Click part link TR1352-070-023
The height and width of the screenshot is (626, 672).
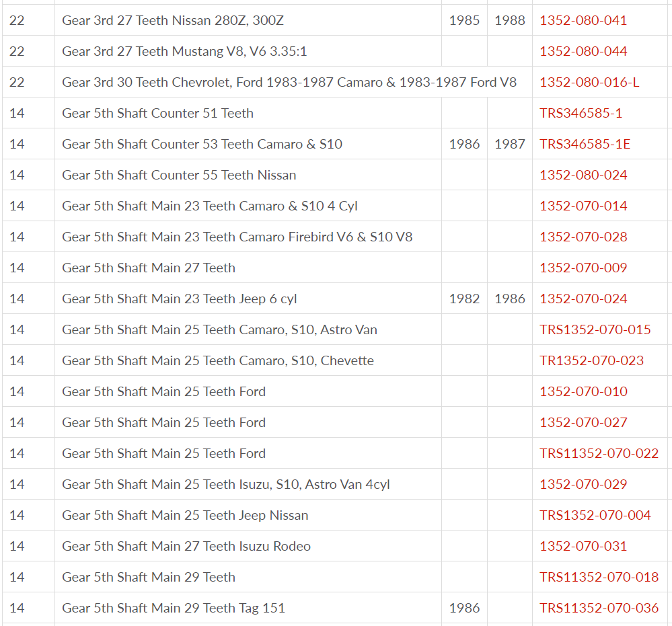pyautogui.click(x=591, y=360)
